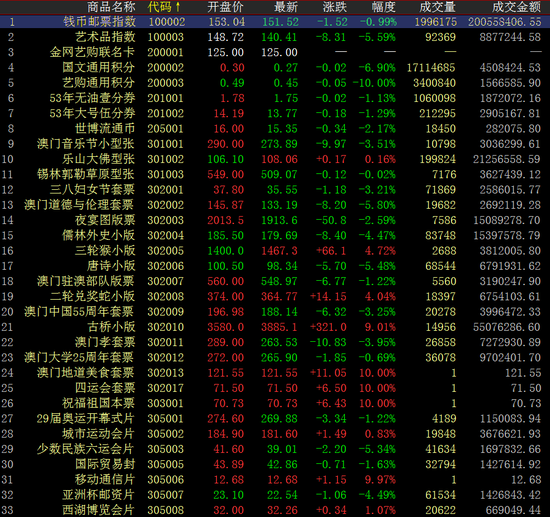Click the 涨跌 column header
Viewport: 550px width, 517px height.
point(335,7)
